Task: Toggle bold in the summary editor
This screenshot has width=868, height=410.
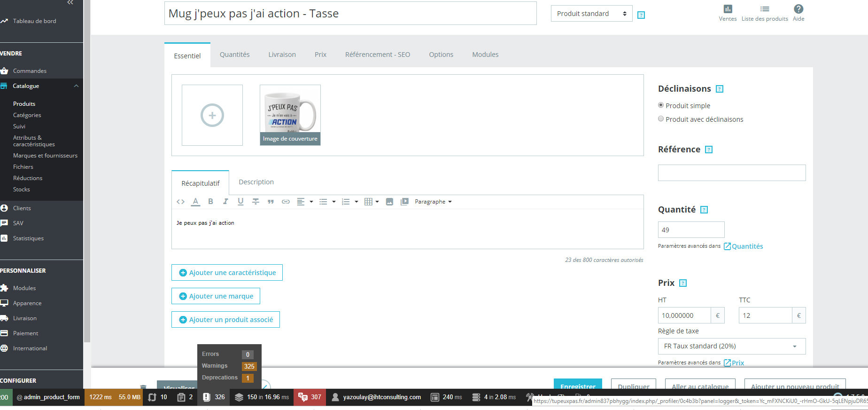Action: click(210, 202)
